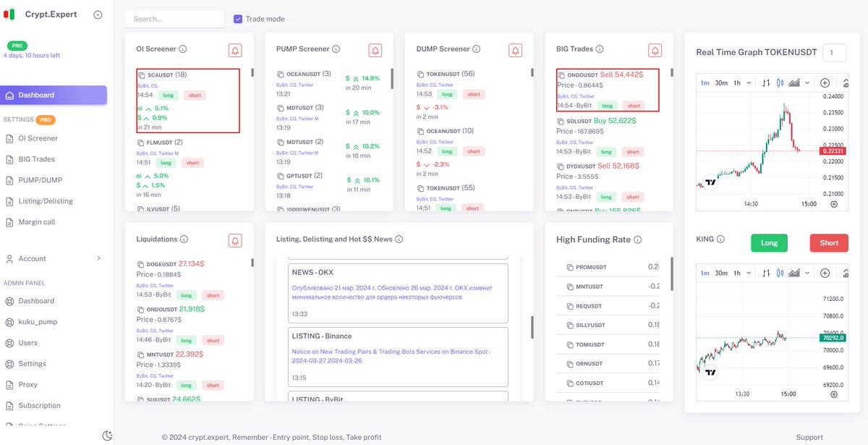868x445 pixels.
Task: Click the red Short button for KING
Action: click(x=829, y=243)
